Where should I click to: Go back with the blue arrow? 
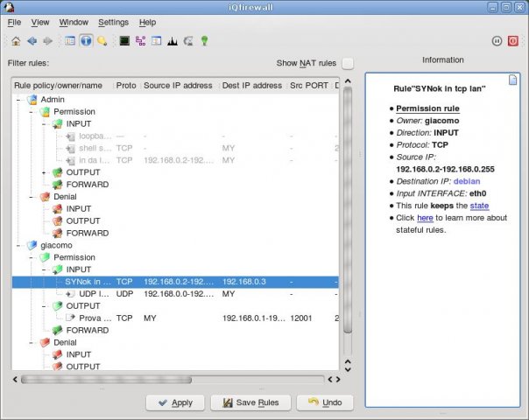click(x=32, y=41)
